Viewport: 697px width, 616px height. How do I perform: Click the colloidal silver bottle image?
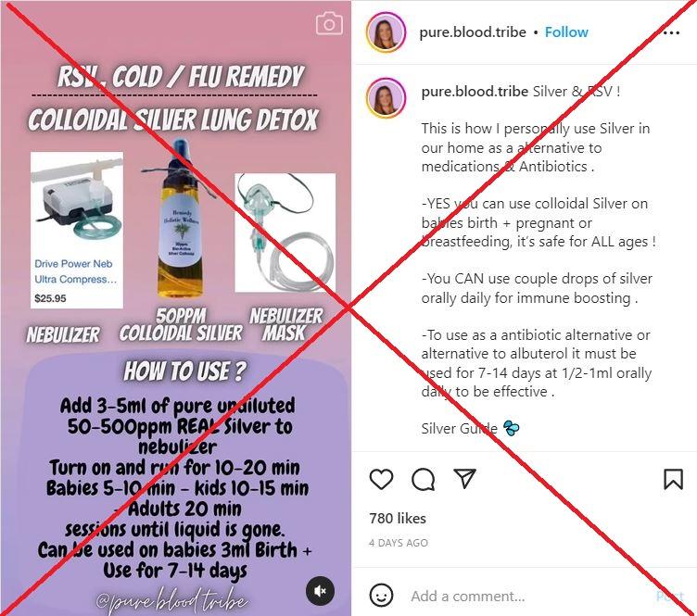point(181,219)
